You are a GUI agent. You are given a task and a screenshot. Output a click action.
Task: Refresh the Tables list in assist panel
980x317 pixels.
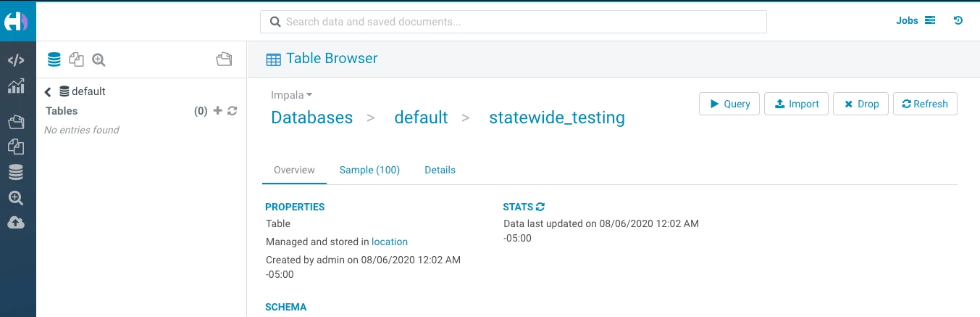pos(232,111)
